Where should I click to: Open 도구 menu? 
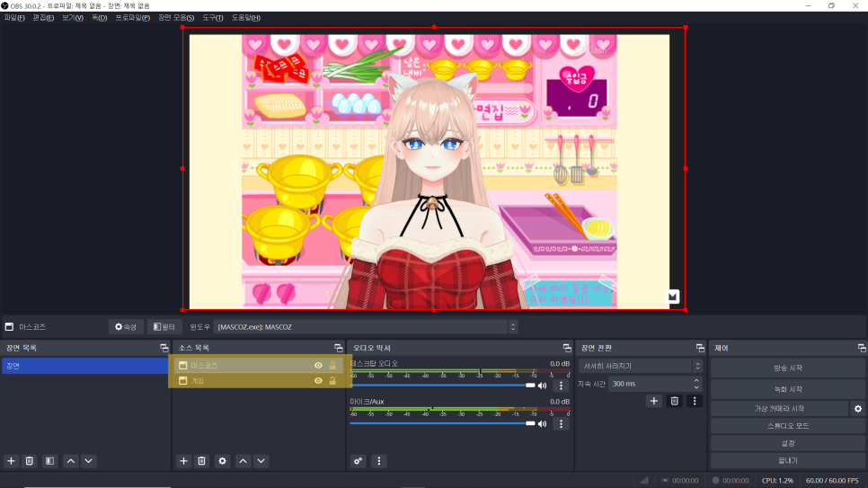click(x=213, y=18)
